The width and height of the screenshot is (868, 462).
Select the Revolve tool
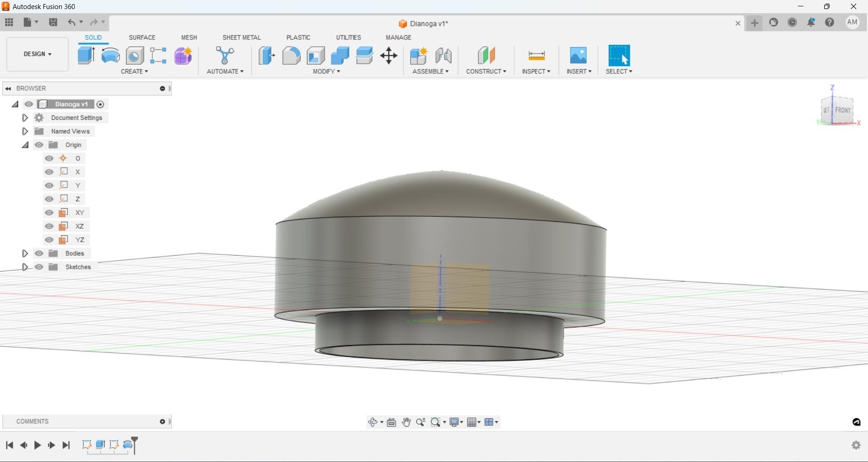[x=110, y=56]
